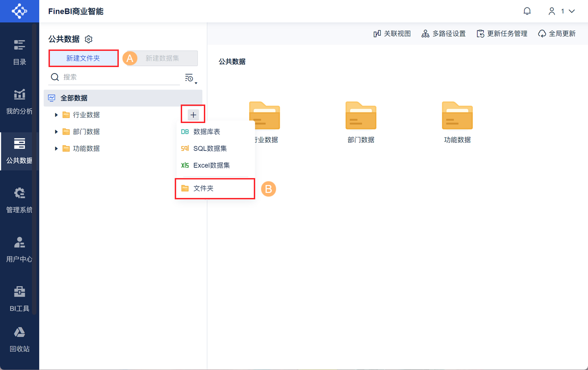Image resolution: width=588 pixels, height=370 pixels.
Task: Choose SQL数据集 from the add menu
Action: click(215, 148)
